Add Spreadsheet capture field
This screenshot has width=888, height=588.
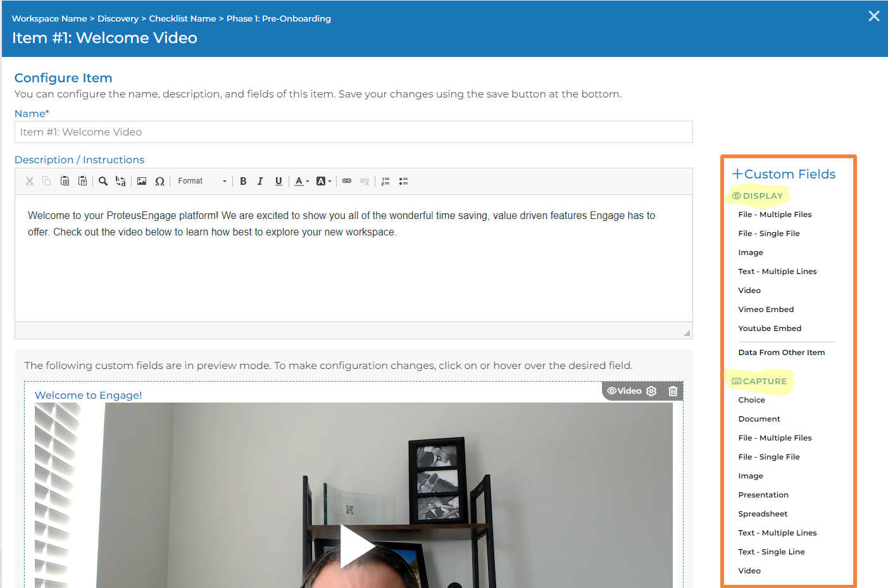(x=763, y=514)
